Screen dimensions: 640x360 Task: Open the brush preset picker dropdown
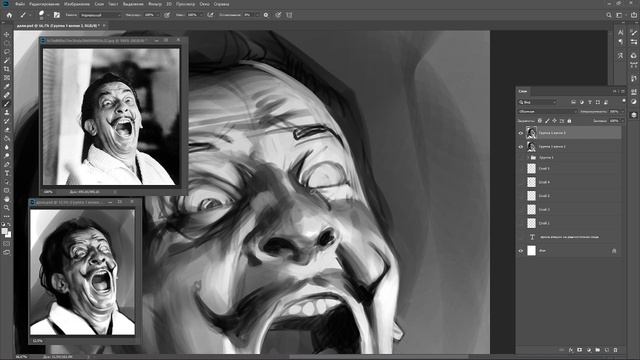click(48, 15)
